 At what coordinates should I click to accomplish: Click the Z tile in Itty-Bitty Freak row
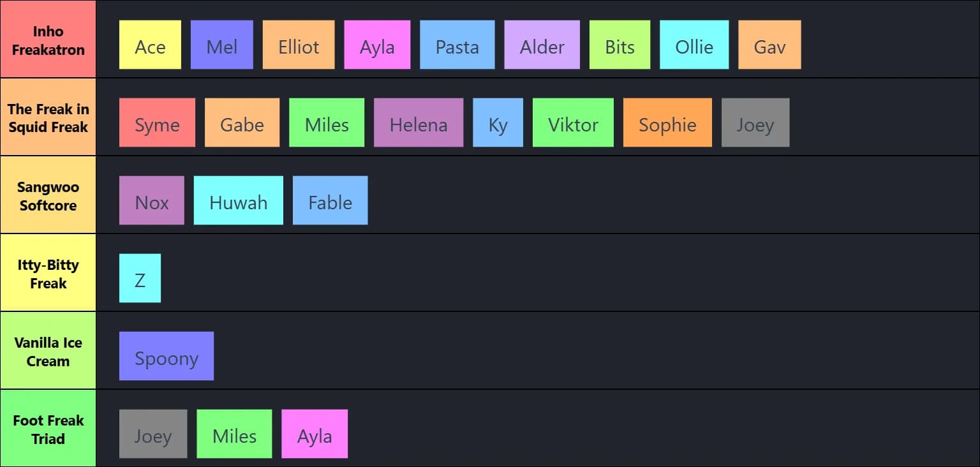click(140, 278)
